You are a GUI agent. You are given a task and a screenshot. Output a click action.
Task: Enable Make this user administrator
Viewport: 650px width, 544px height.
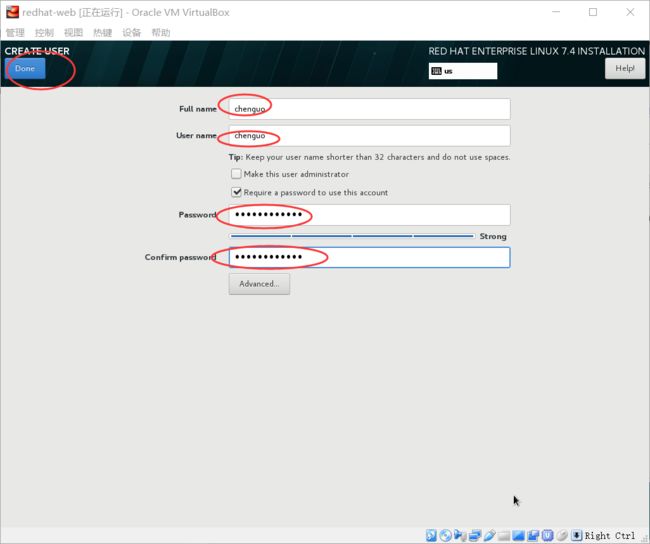(236, 174)
